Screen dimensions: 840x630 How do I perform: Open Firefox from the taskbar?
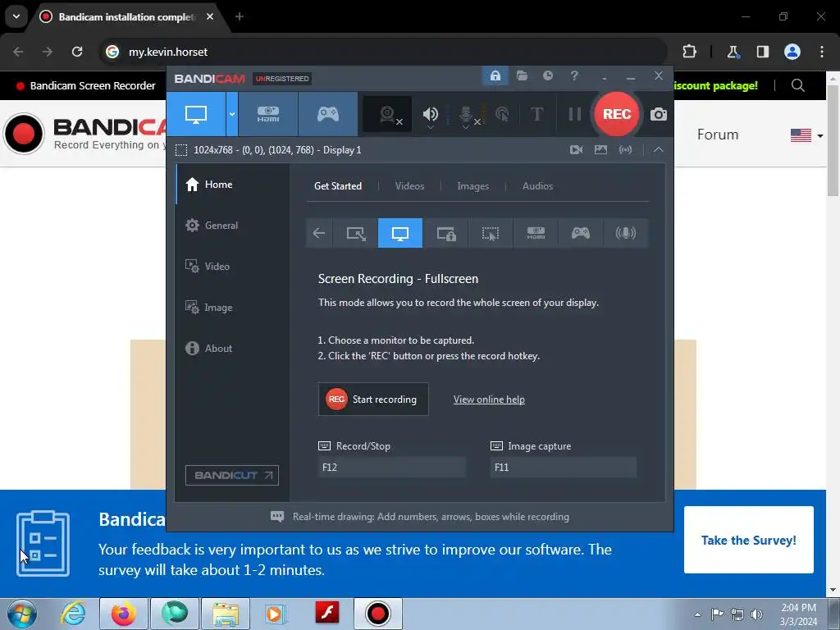123,614
